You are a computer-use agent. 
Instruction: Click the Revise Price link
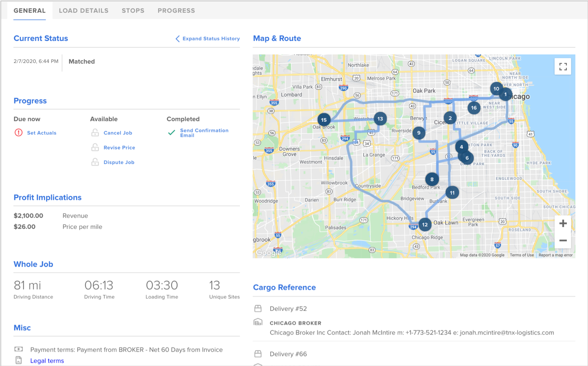point(119,148)
